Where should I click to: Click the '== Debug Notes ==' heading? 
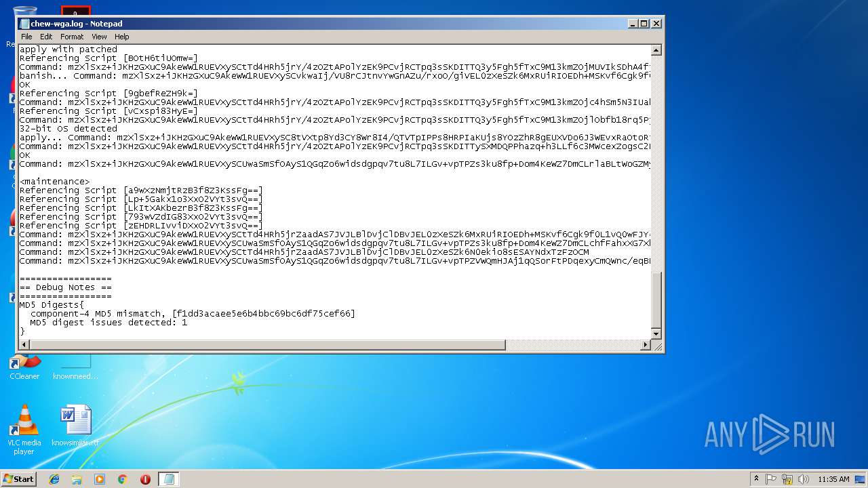click(66, 287)
